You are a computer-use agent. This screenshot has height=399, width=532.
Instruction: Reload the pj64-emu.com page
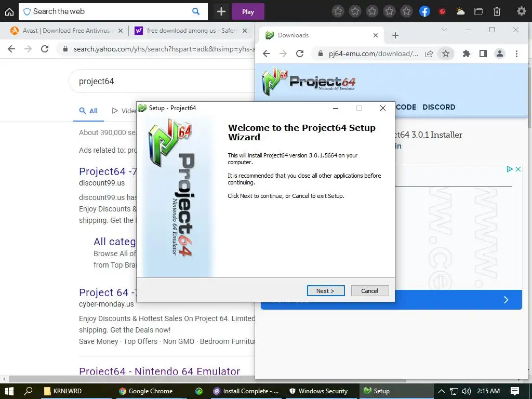tap(300, 54)
